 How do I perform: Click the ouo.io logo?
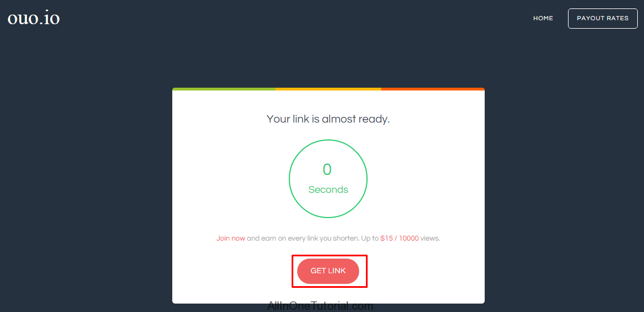pos(34,19)
